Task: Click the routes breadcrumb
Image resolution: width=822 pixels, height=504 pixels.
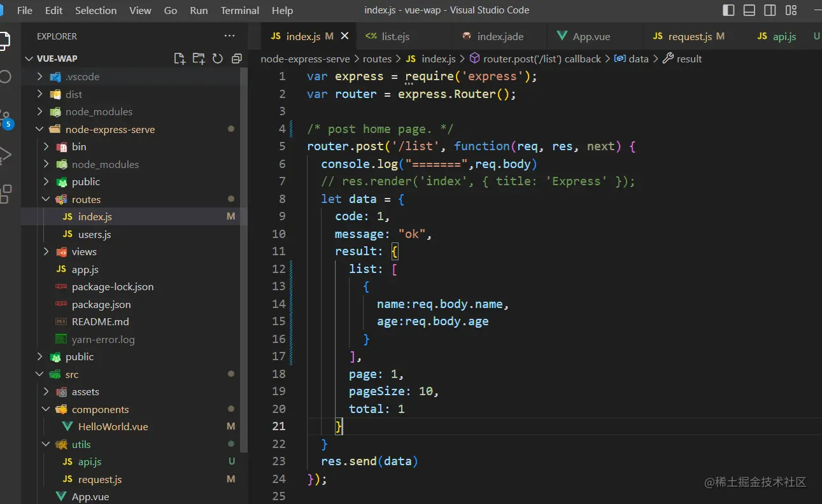Action: 377,59
